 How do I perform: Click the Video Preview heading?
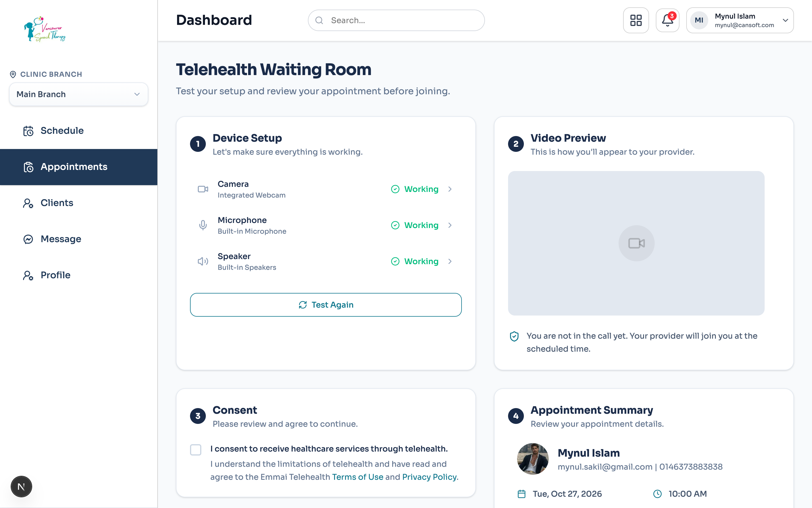point(568,138)
